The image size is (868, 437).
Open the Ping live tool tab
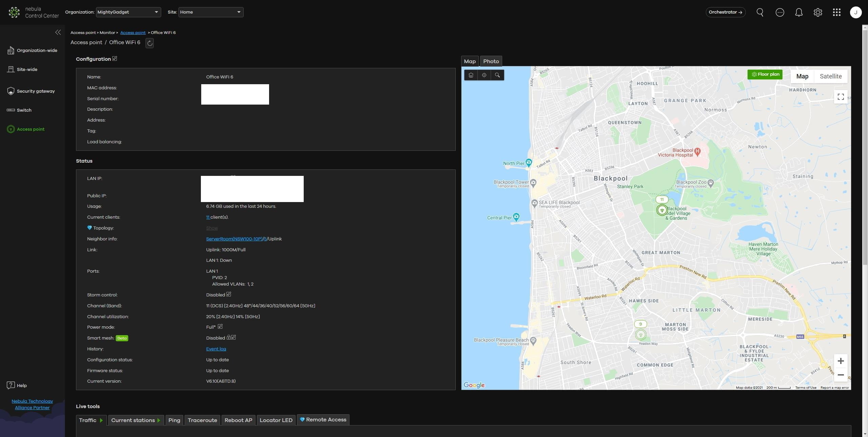pyautogui.click(x=174, y=420)
